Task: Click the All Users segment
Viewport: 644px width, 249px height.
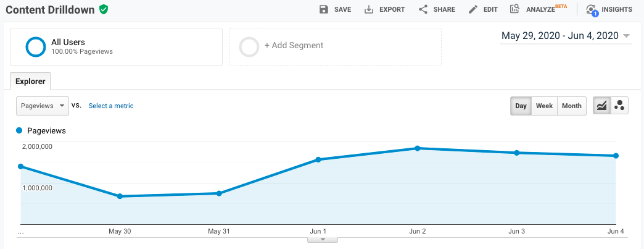Action: pos(116,46)
